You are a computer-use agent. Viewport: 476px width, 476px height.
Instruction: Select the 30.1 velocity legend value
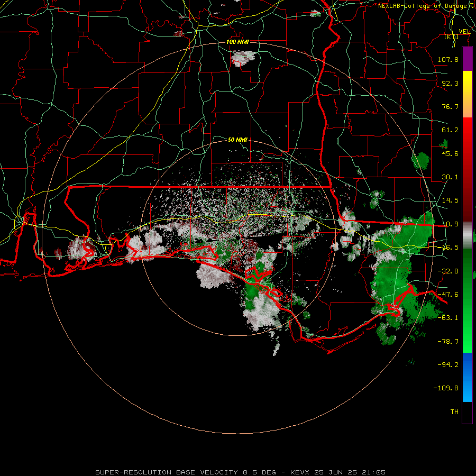(x=450, y=177)
